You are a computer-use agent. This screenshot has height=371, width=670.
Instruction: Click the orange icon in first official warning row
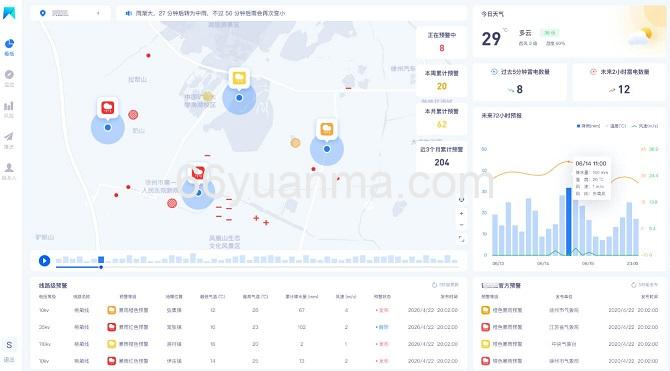[x=485, y=310]
